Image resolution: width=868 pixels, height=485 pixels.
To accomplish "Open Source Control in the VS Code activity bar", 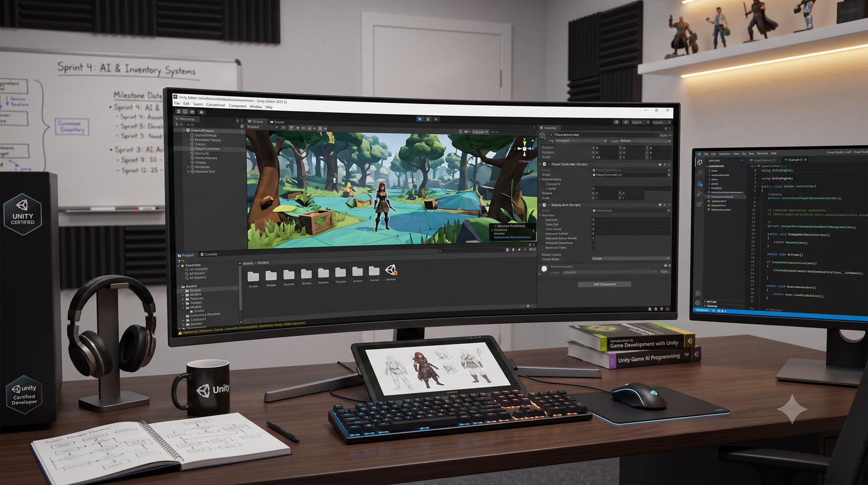I will 700,184.
